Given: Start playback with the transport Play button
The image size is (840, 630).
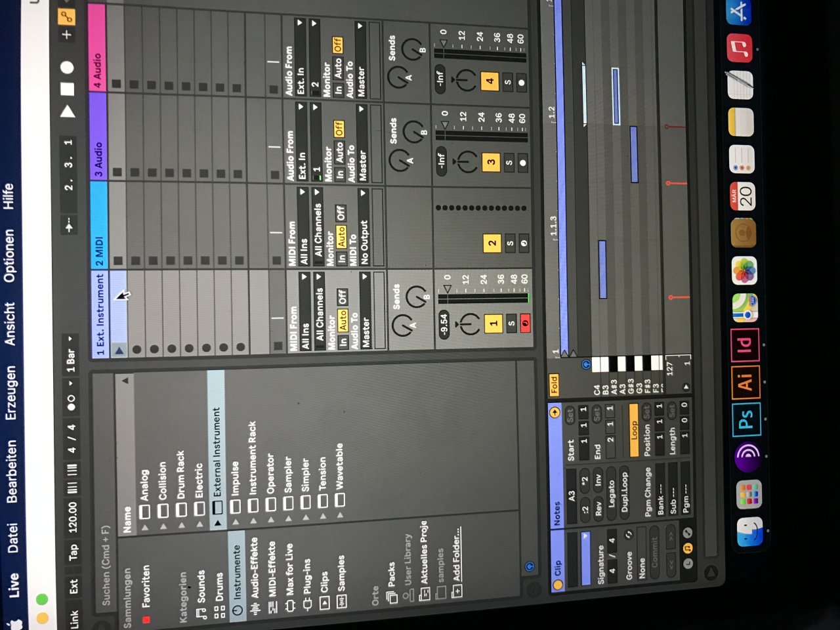Looking at the screenshot, I should click(x=68, y=112).
